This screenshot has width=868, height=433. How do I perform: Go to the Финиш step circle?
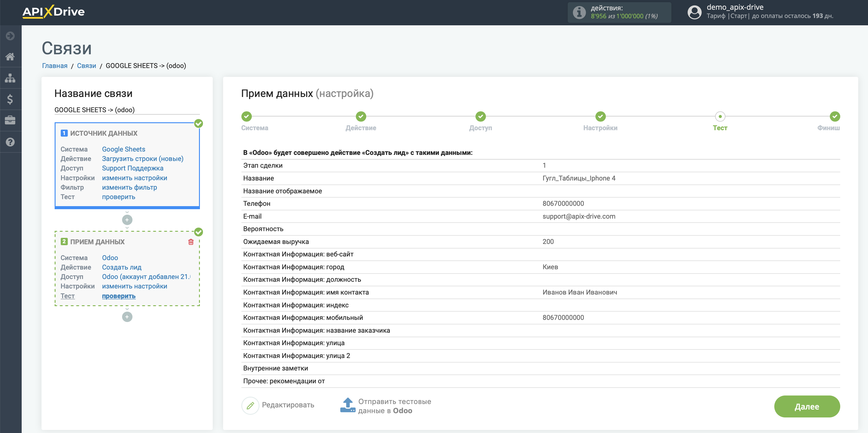(x=835, y=116)
